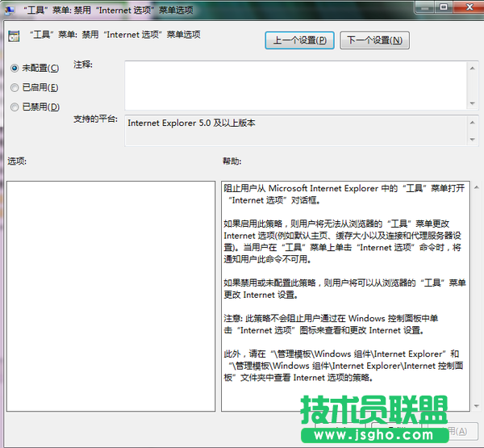
Task: Go to 上一个设置(P)
Action: [x=299, y=40]
